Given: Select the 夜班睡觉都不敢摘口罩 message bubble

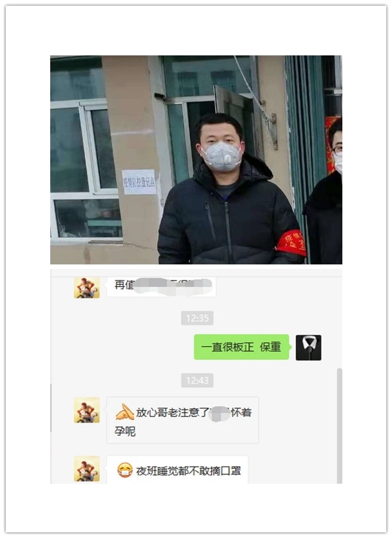Looking at the screenshot, I should pos(177,470).
